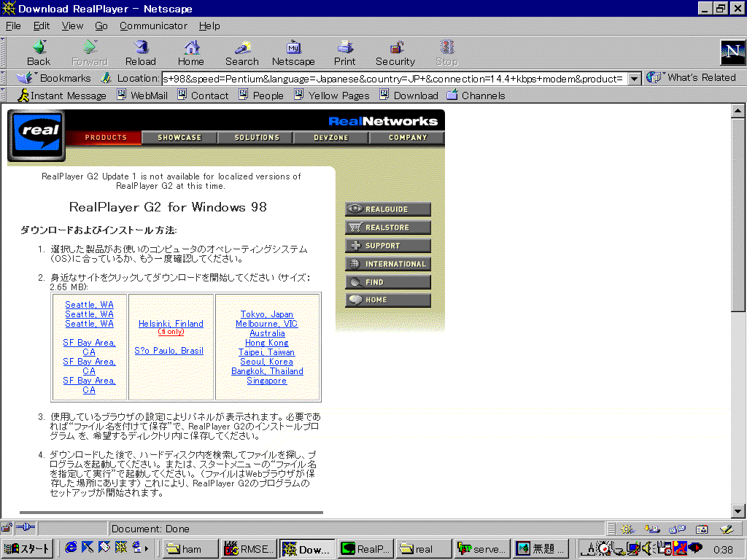The image size is (747, 560).
Task: Open the Communicator menu
Action: 153,26
